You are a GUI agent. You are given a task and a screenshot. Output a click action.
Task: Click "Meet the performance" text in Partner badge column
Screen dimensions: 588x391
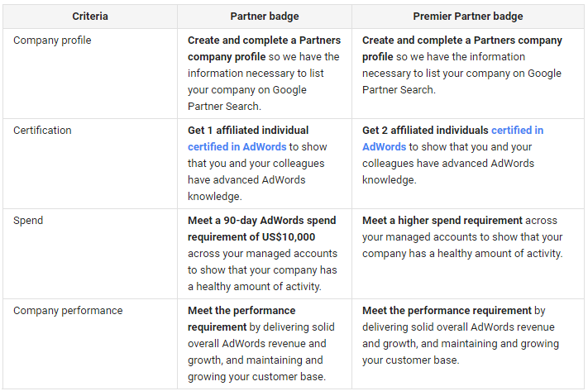pos(241,311)
